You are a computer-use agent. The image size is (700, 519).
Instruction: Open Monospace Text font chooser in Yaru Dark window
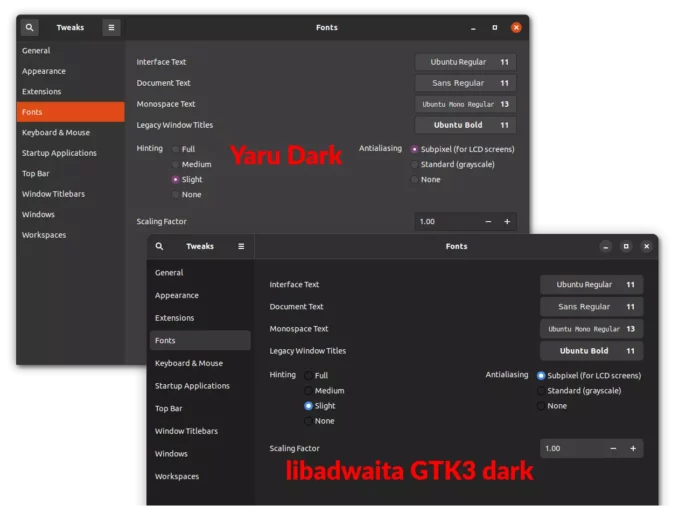[466, 104]
